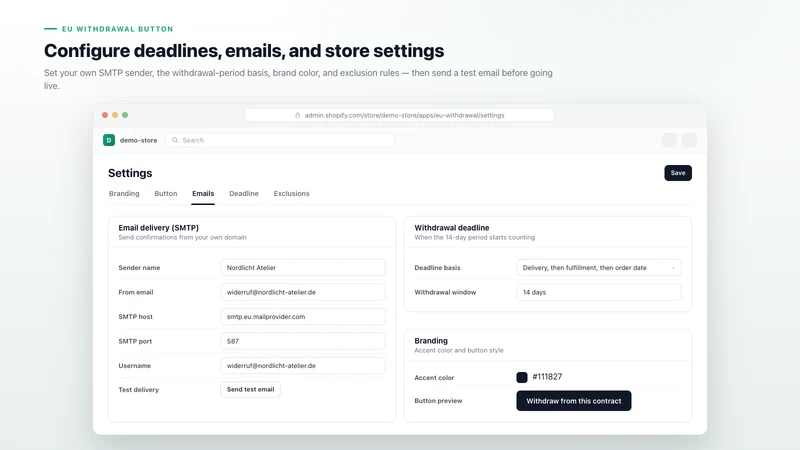Click the red window dot
This screenshot has width=800, height=450.
[105, 115]
